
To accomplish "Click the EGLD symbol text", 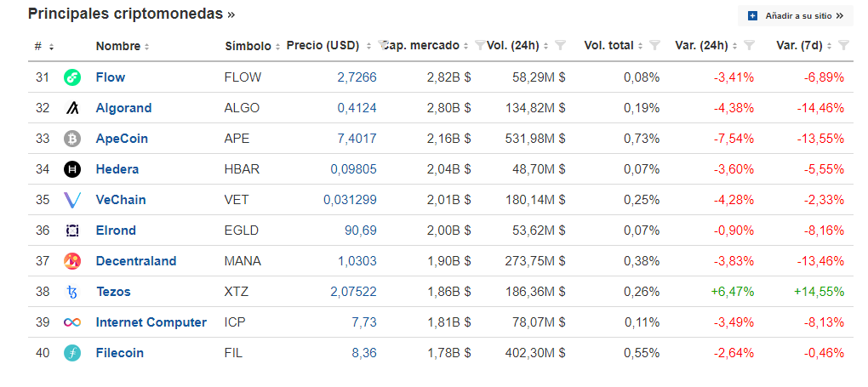I will (242, 230).
